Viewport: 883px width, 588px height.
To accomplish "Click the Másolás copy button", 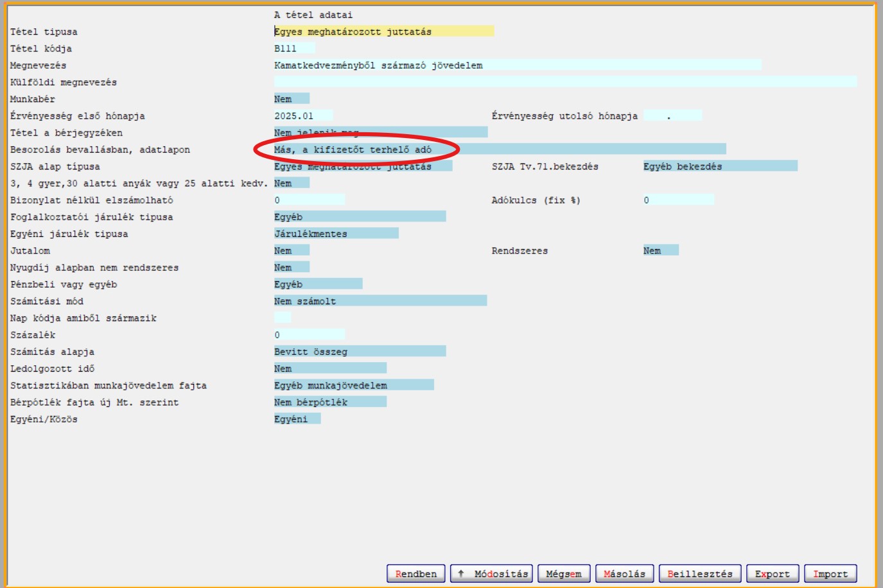I will click(x=624, y=574).
